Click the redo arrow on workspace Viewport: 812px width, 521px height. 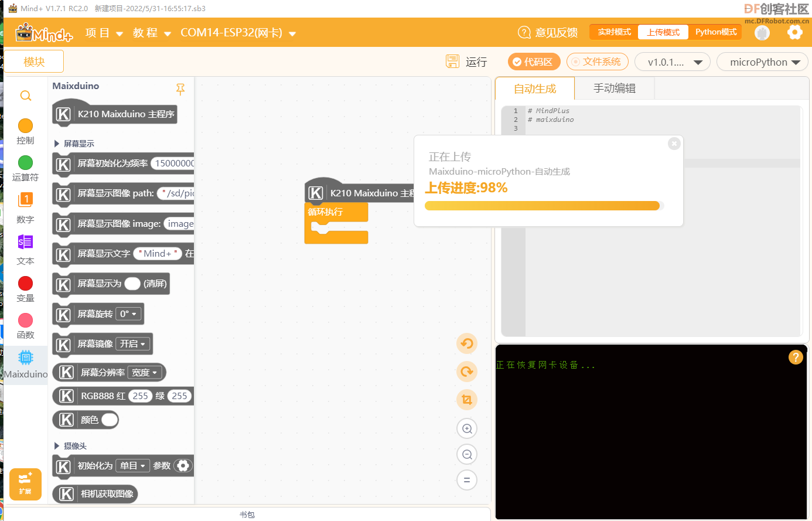(x=467, y=372)
